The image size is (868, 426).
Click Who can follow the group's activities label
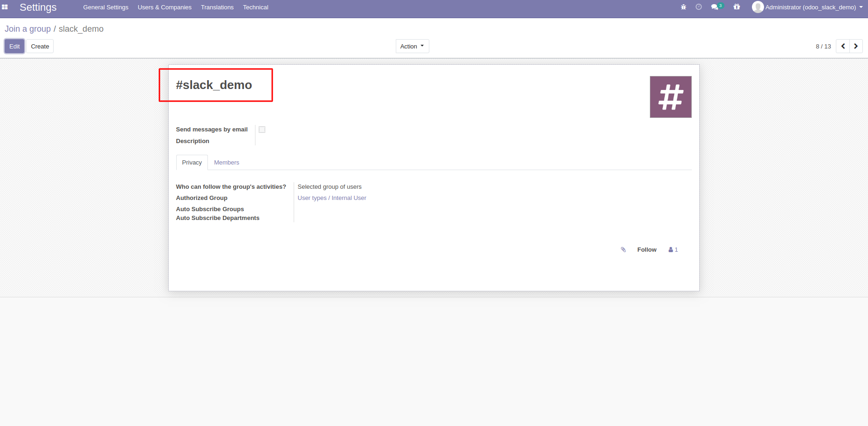tap(231, 187)
